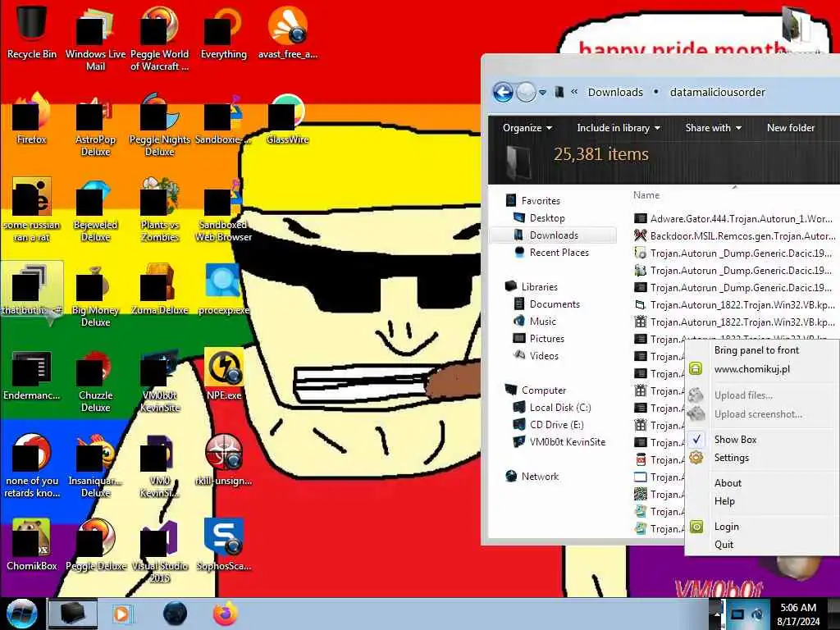
Task: Click the taskbar clock showing 5:06 AM
Action: (798, 614)
